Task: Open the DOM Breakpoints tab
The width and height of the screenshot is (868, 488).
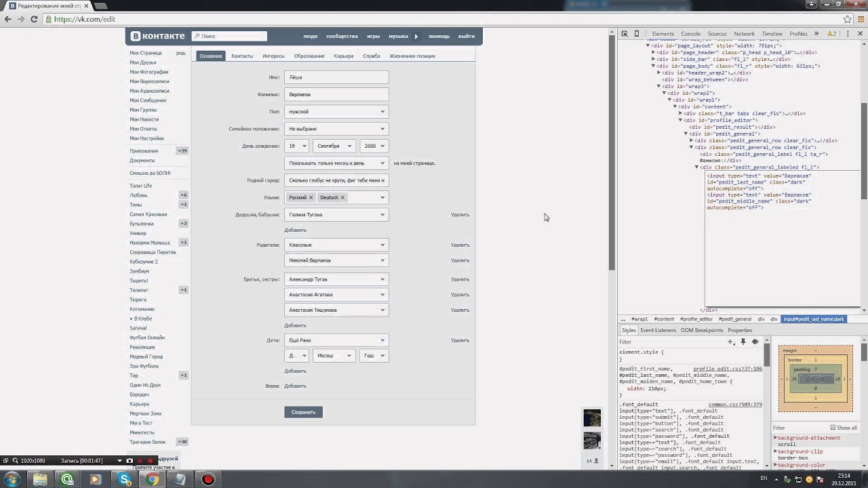Action: pos(702,330)
